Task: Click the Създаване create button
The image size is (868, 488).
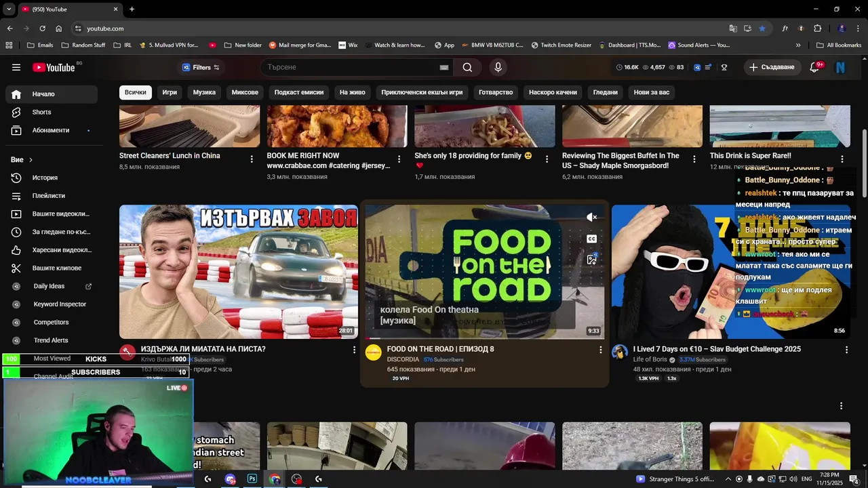Action: point(772,67)
